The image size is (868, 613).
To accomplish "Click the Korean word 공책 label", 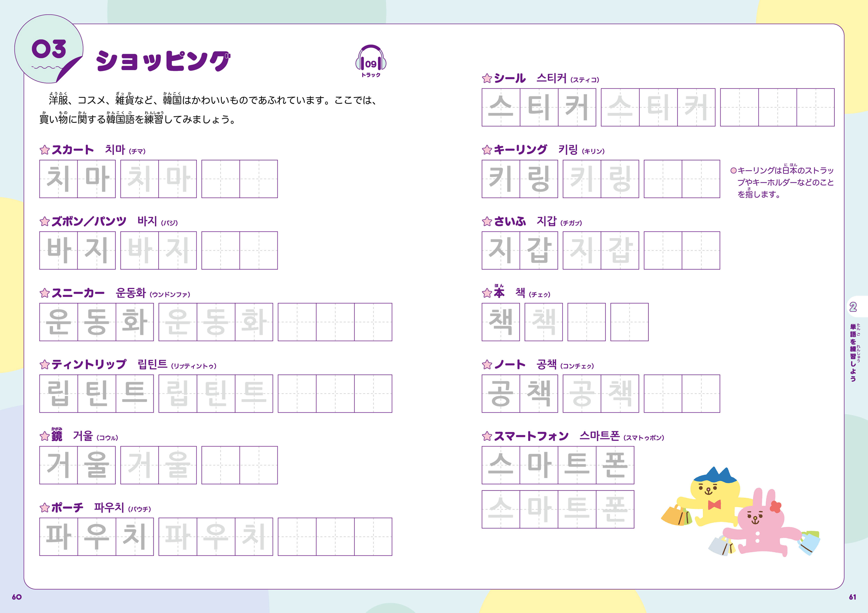I will (546, 364).
